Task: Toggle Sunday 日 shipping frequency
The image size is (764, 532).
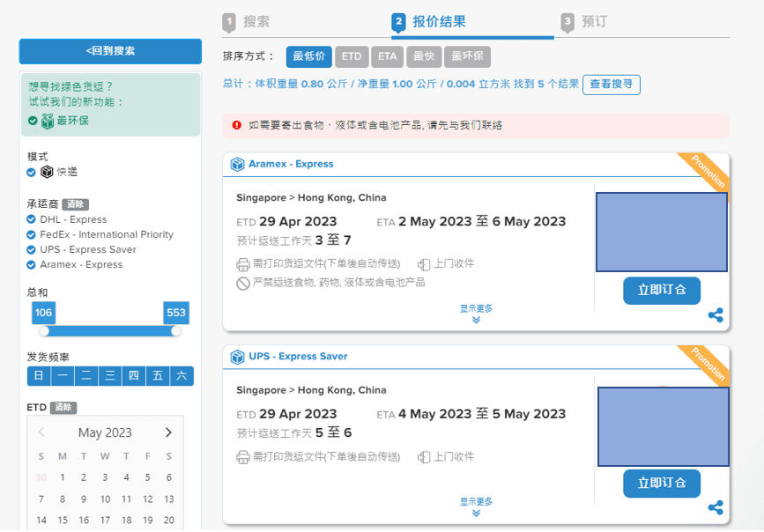Action: (39, 376)
